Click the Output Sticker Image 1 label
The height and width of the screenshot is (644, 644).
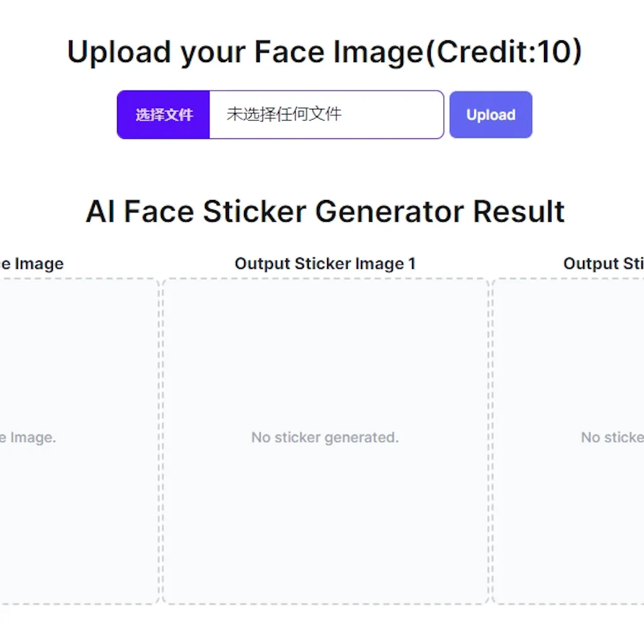325,264
